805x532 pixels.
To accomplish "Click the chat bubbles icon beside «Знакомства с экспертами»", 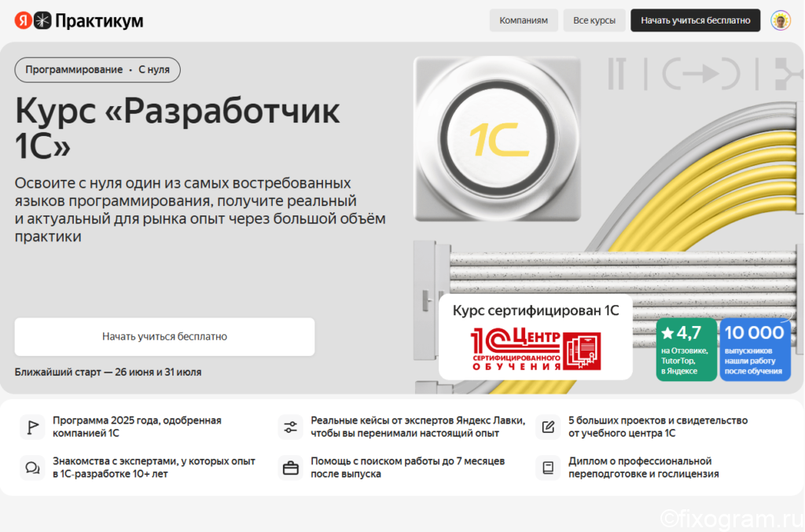I will click(x=32, y=468).
